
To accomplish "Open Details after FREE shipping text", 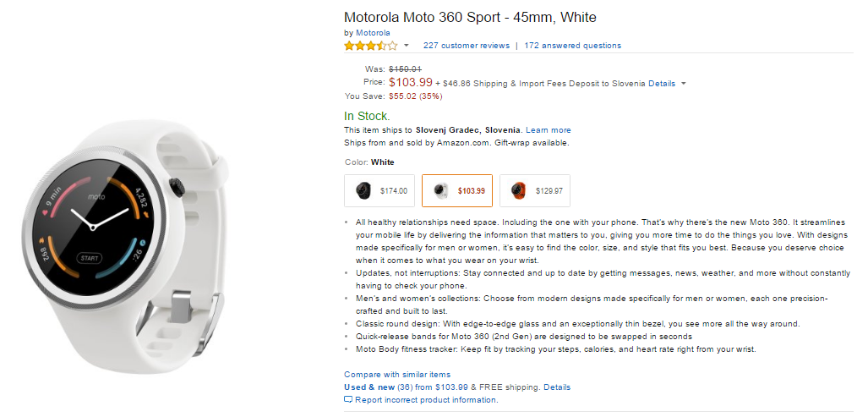I will point(557,387).
